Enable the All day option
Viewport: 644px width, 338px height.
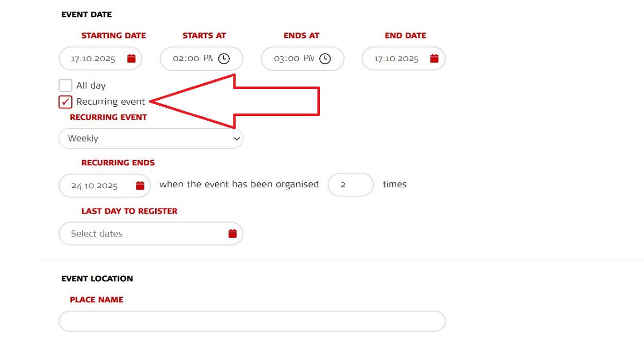coord(65,86)
